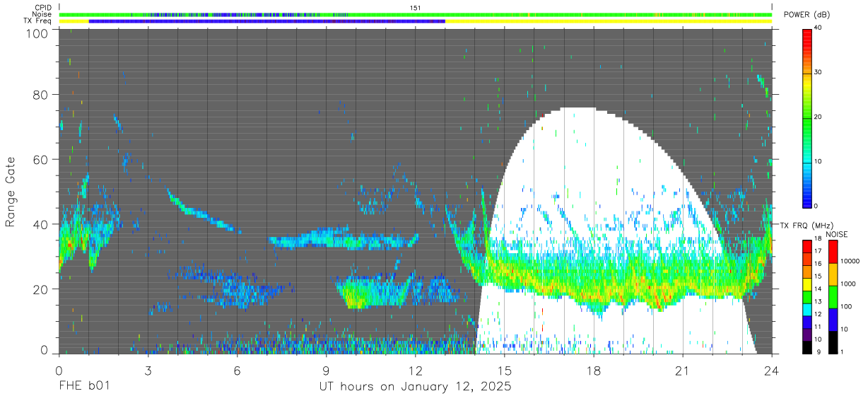868x401 pixels.
Task: Click the 14 label in the TX FRQ legend
Action: click(x=819, y=290)
